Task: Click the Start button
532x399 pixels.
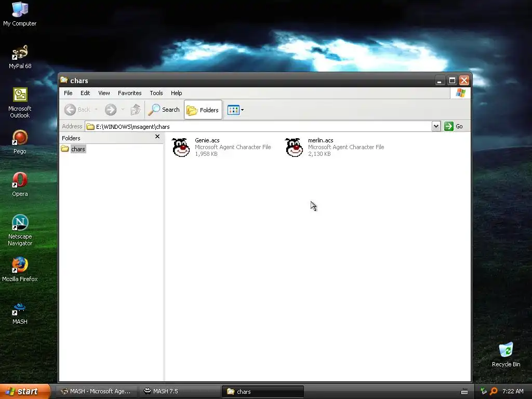Action: (x=25, y=391)
